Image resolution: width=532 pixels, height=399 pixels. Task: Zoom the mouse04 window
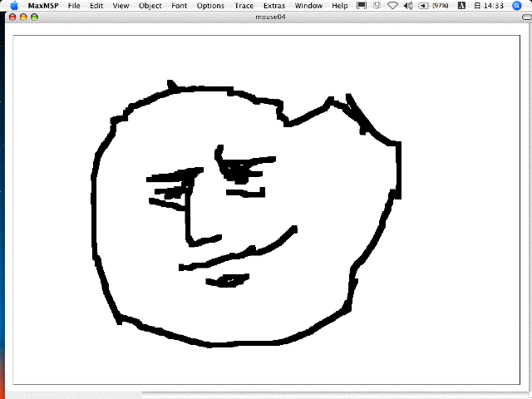pos(34,17)
